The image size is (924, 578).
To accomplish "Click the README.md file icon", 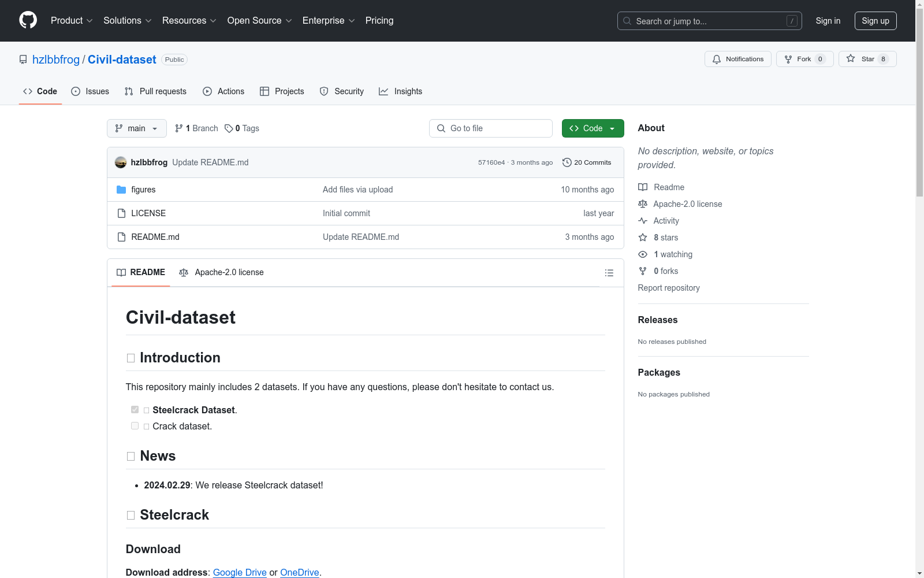I will click(121, 237).
